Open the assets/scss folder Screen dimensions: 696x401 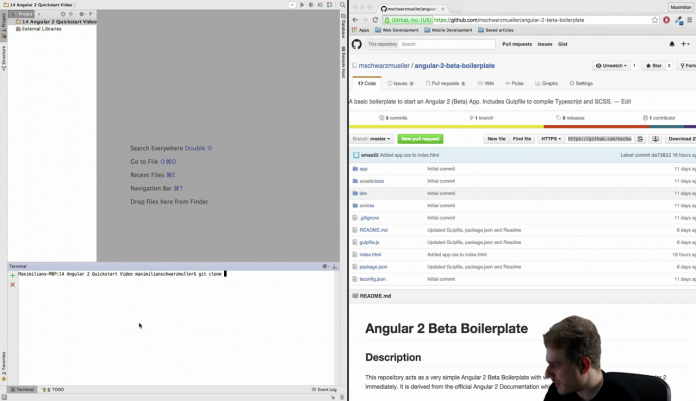(x=372, y=181)
